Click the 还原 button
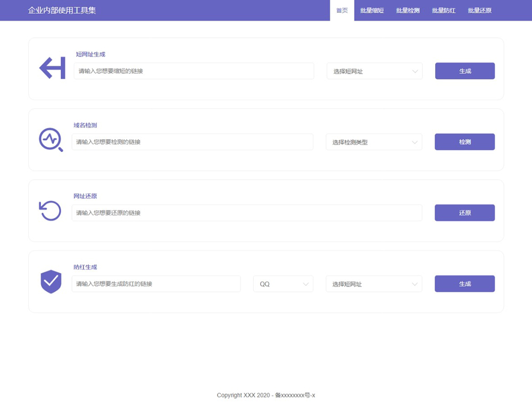Screen dimensions: 532x404 tap(464, 213)
